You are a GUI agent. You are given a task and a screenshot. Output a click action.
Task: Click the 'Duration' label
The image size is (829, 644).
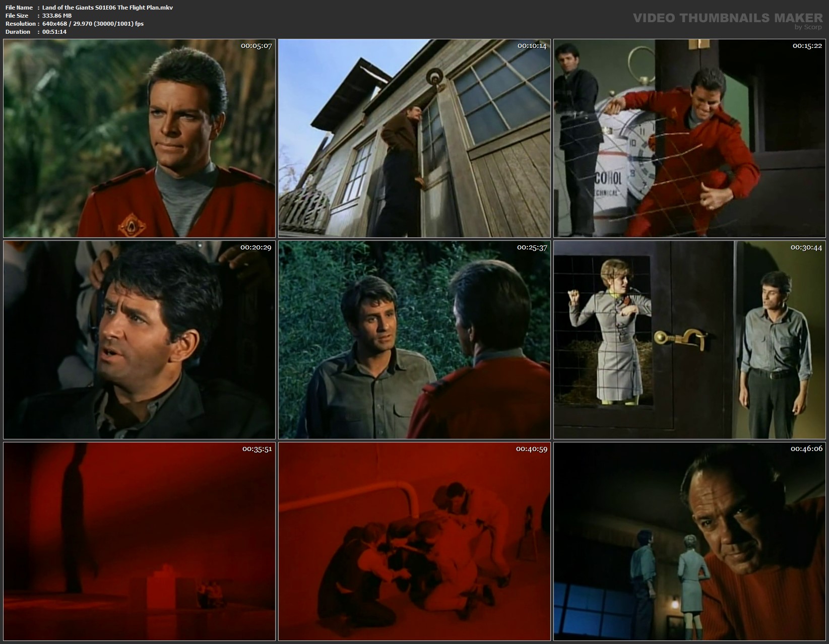18,32
